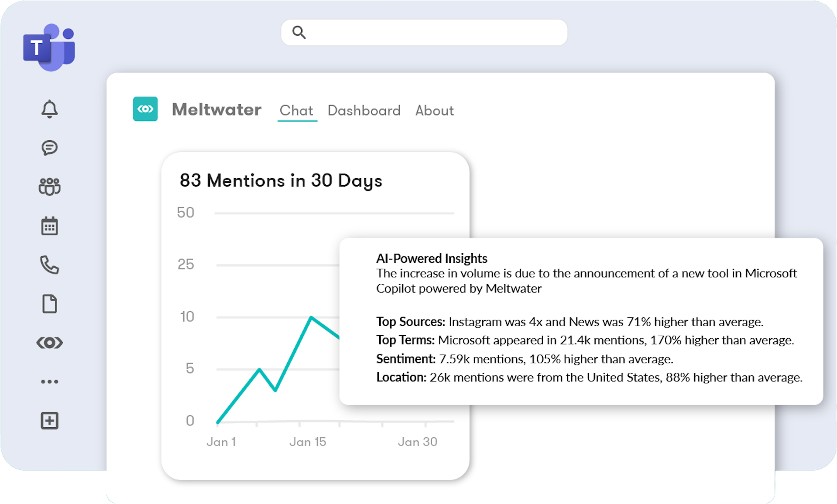Click the add apps plus icon

pyautogui.click(x=50, y=421)
